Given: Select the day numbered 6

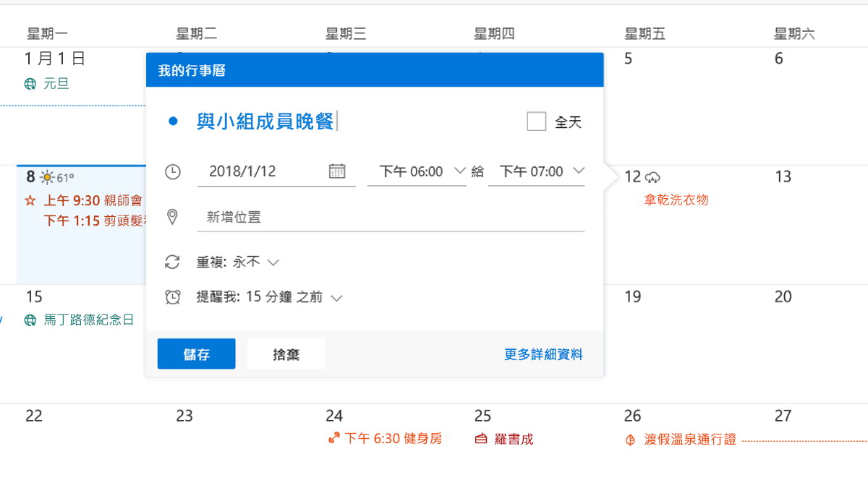Looking at the screenshot, I should point(779,59).
